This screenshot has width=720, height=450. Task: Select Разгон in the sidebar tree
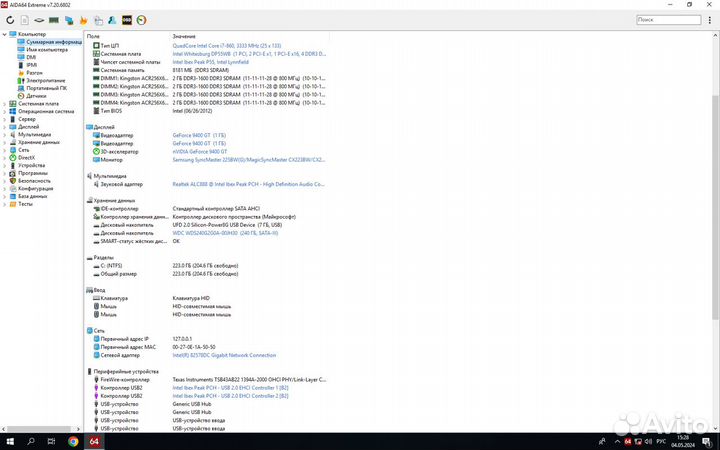point(33,73)
